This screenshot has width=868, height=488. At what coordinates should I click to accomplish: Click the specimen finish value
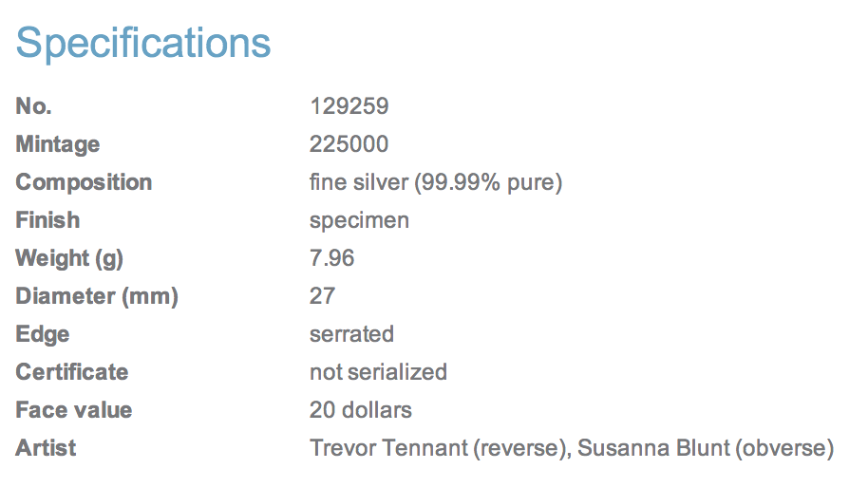click(x=359, y=221)
